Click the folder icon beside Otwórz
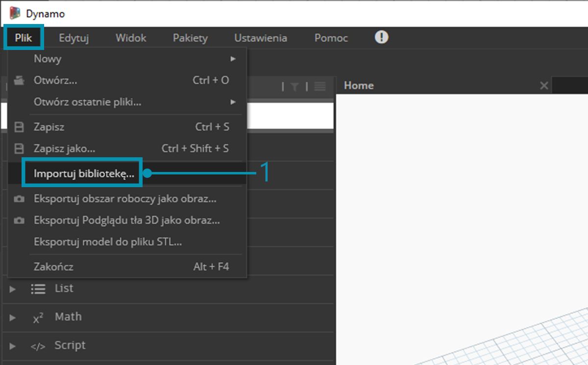The height and width of the screenshot is (365, 588). coord(19,80)
